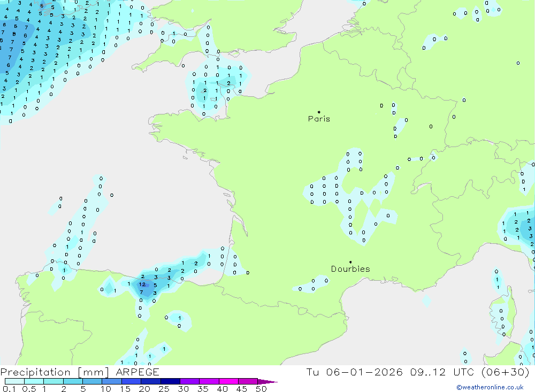Click the Dourbies town label

(350, 269)
